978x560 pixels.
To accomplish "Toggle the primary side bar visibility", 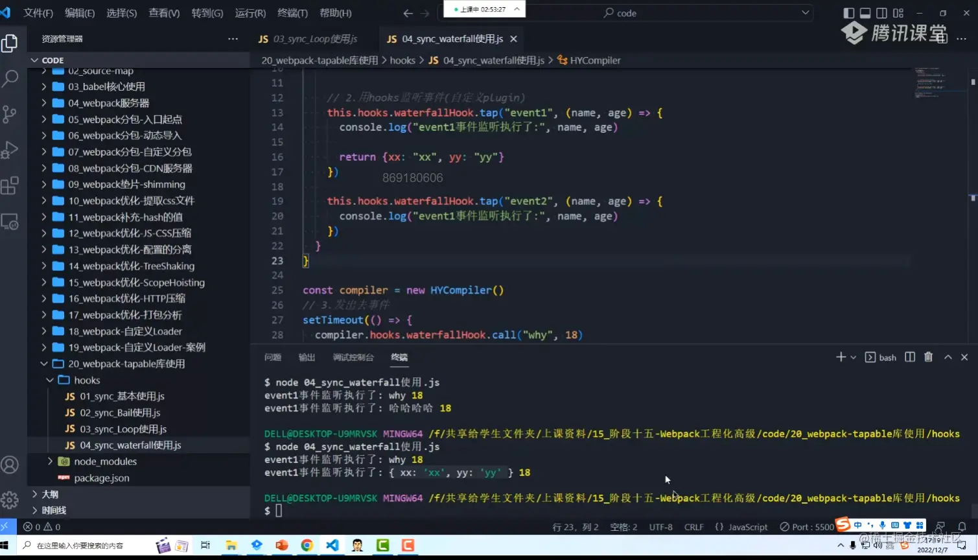I will (x=849, y=13).
